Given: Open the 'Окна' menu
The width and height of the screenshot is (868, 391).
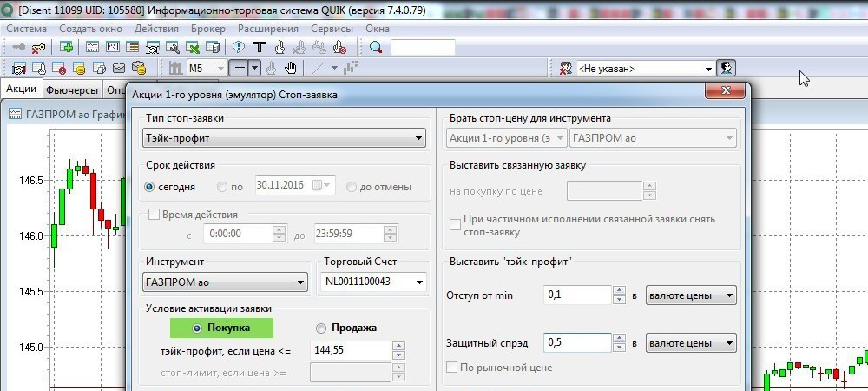Looking at the screenshot, I should (378, 29).
